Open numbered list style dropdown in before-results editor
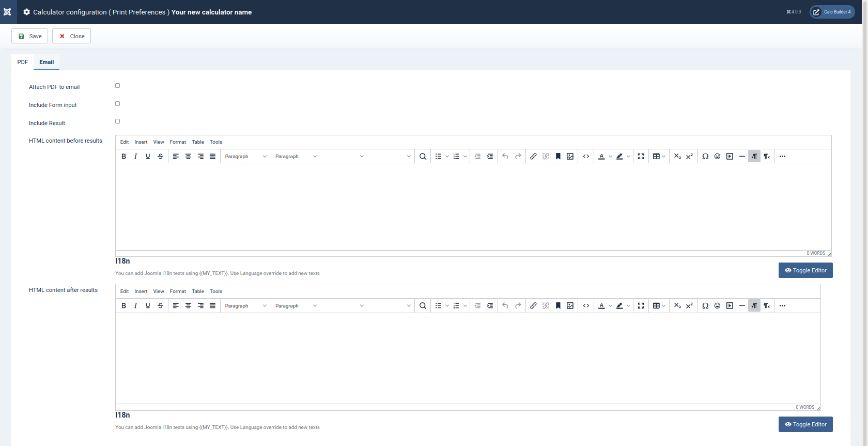This screenshot has width=868, height=446. click(465, 156)
